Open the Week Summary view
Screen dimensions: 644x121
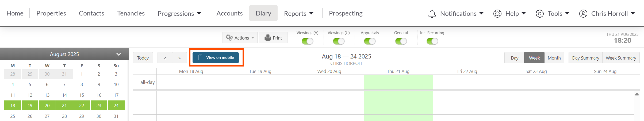(621, 58)
